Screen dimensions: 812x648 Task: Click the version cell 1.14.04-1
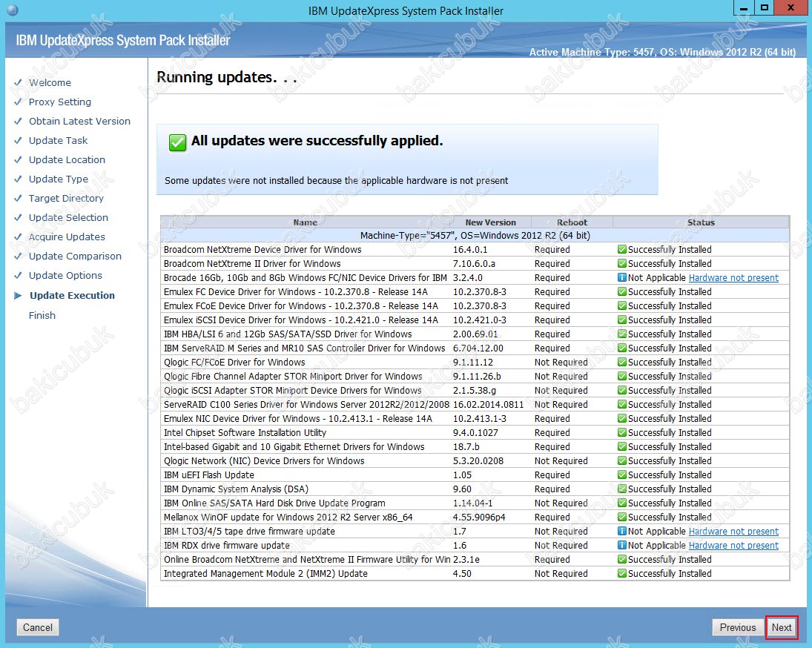coord(473,503)
